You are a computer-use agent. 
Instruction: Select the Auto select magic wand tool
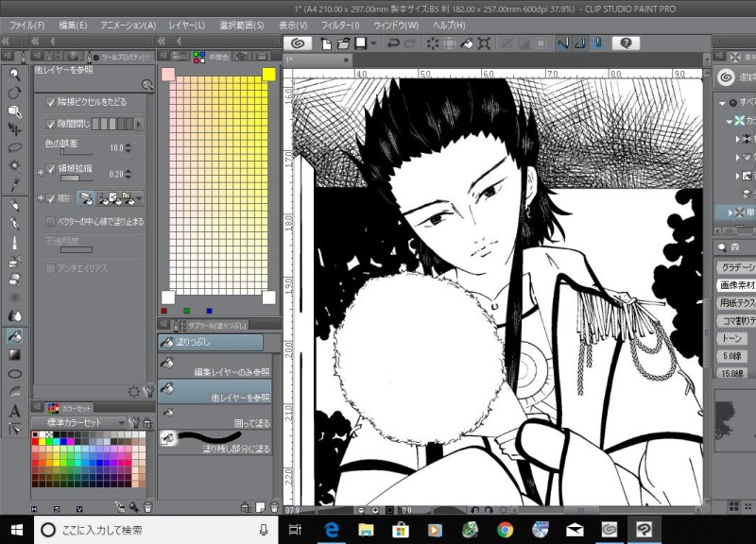pyautogui.click(x=15, y=166)
